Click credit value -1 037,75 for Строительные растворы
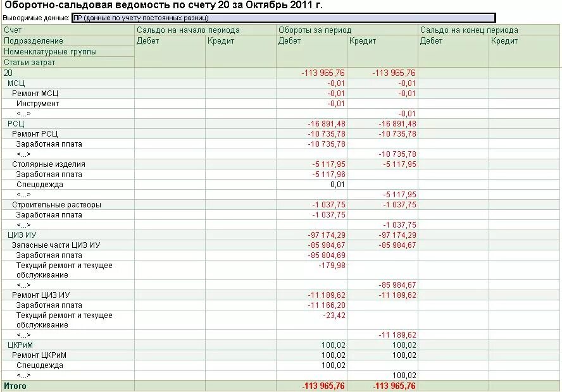This screenshot has width=562, height=392. (x=399, y=205)
